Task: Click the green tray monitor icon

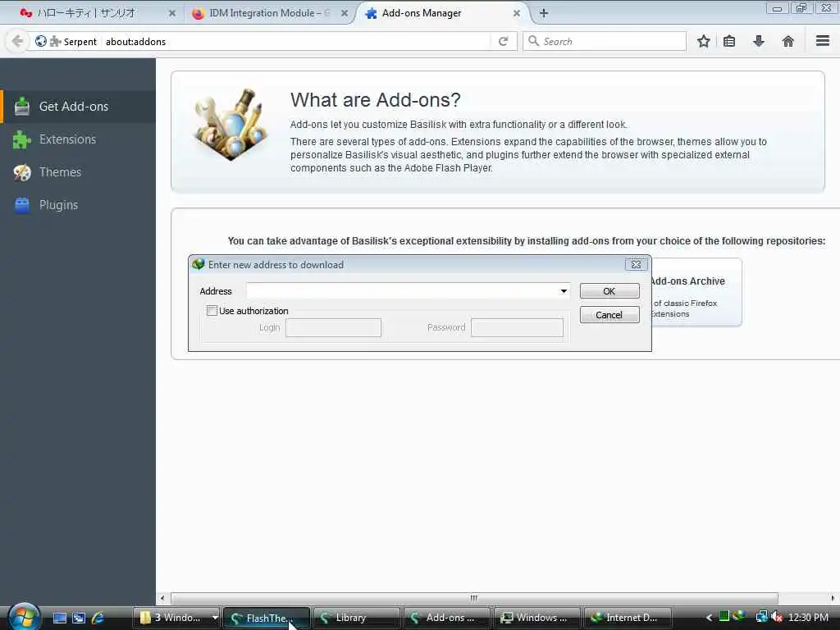Action: click(724, 615)
